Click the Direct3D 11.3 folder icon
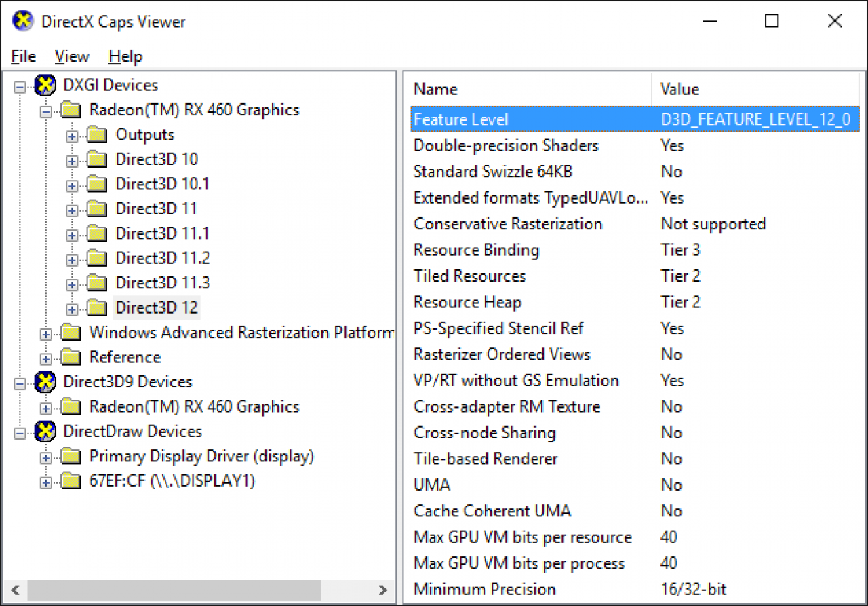This screenshot has width=868, height=606. (x=97, y=283)
